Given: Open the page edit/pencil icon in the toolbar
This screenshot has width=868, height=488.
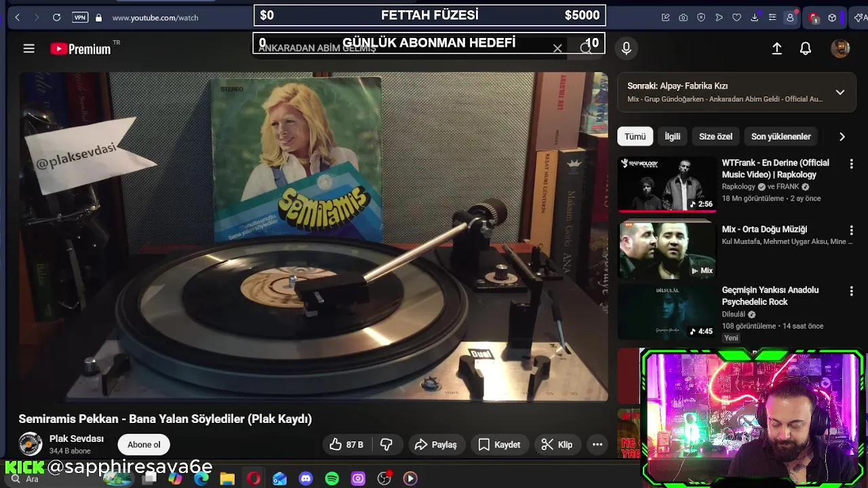Looking at the screenshot, I should coord(666,18).
